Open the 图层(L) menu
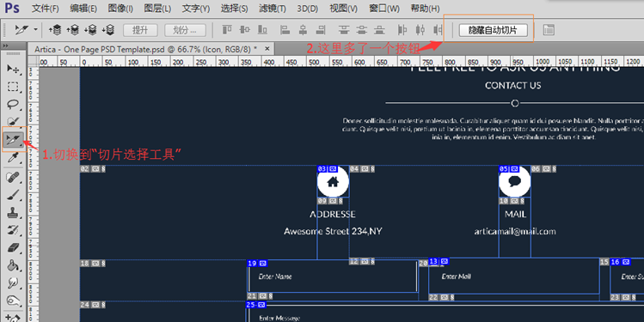 (x=157, y=9)
